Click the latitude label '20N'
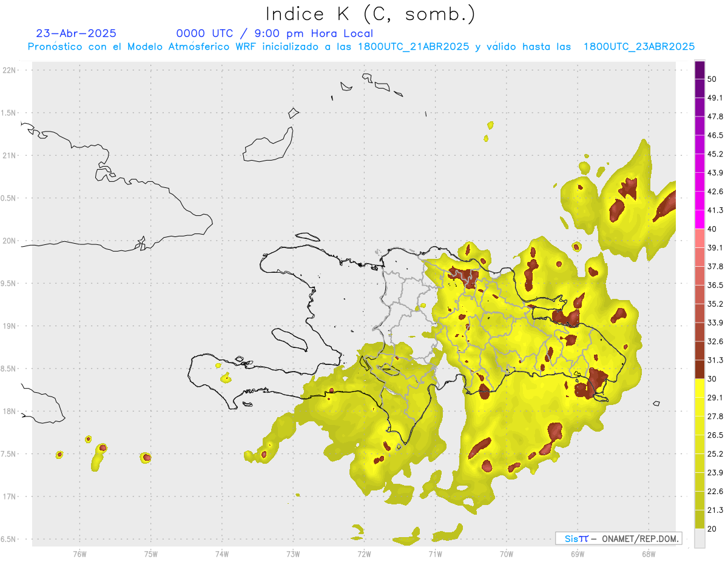 tap(10, 241)
